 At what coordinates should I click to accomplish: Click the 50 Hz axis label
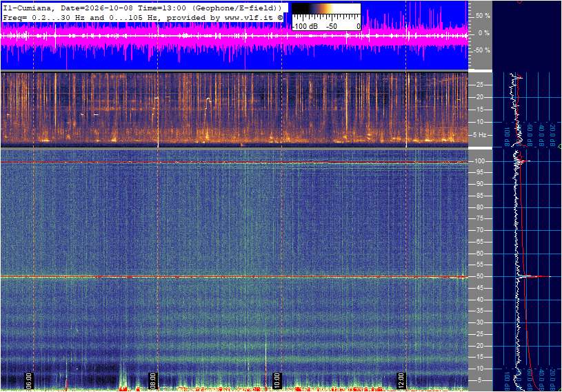[x=479, y=276]
